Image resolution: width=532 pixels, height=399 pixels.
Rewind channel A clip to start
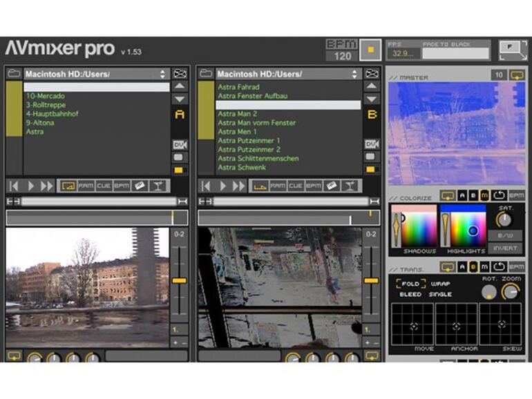coord(14,186)
